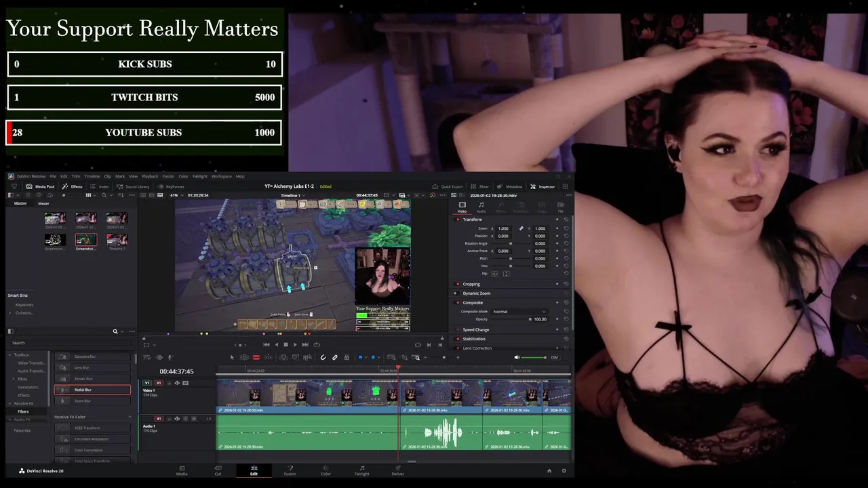Toggle the Cropping section enable switch

click(457, 284)
